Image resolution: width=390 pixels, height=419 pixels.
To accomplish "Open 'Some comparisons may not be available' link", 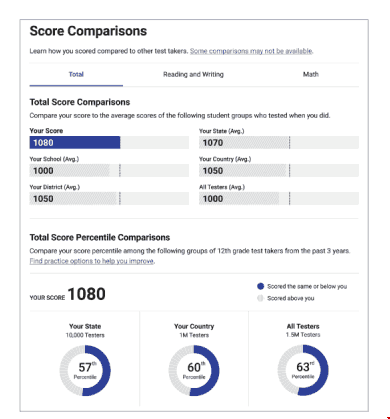I will coord(251,51).
